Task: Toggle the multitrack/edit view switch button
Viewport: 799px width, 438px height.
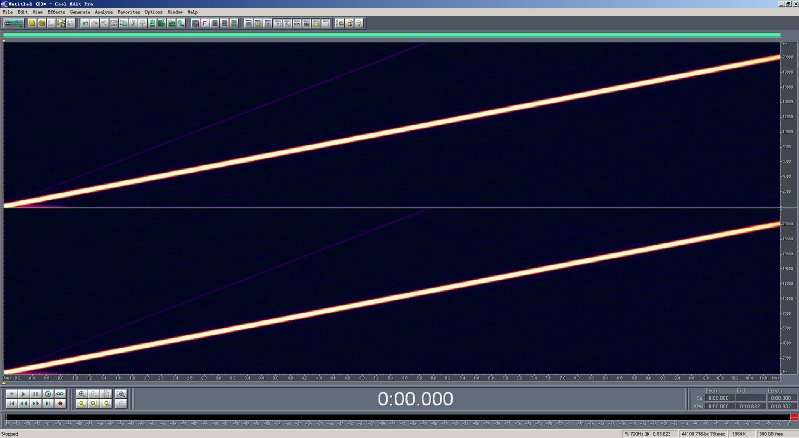Action: (13, 22)
